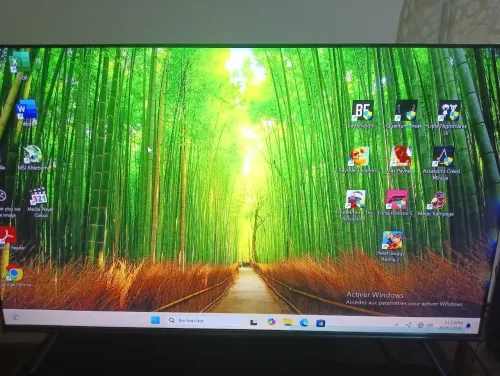Screen dimensions: 500x376
Task: Open the Windows Start menu
Action: point(155,320)
